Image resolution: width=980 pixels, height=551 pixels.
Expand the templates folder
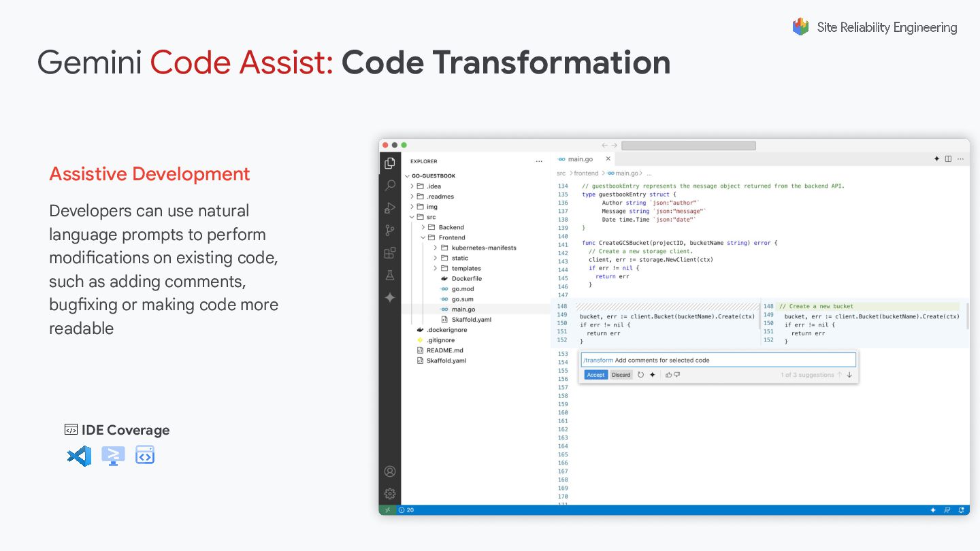coord(436,268)
